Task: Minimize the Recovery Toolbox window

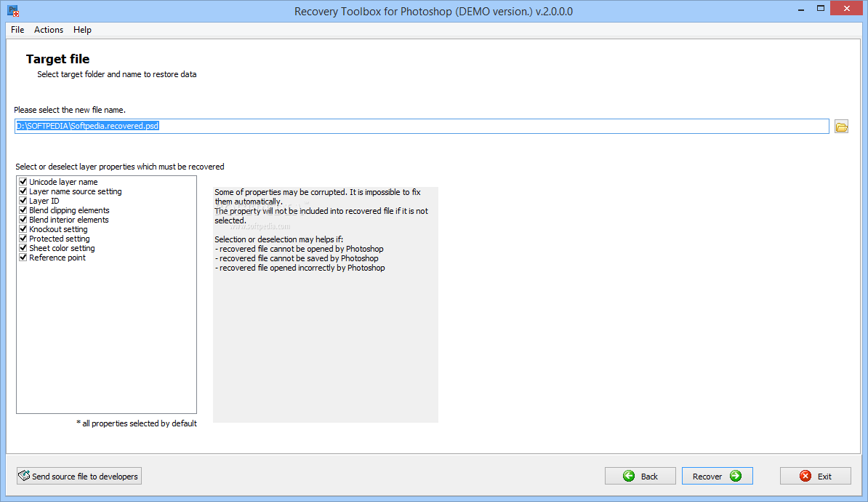Action: pos(801,8)
